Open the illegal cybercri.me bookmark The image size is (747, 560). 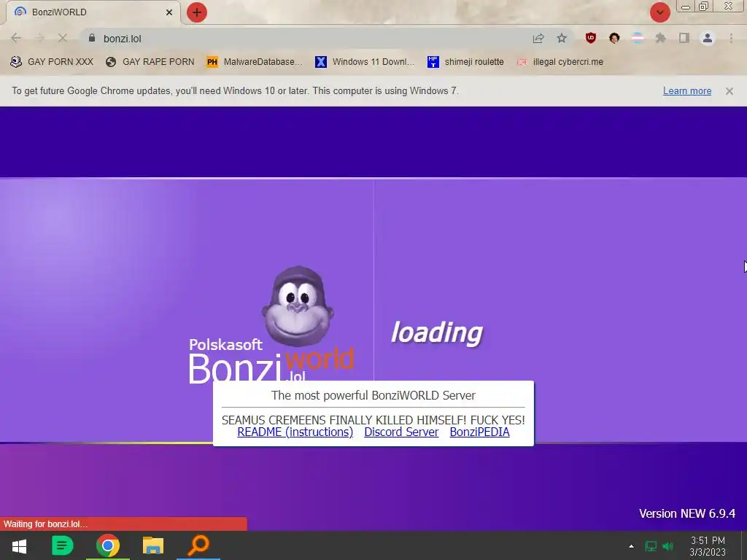click(x=560, y=62)
